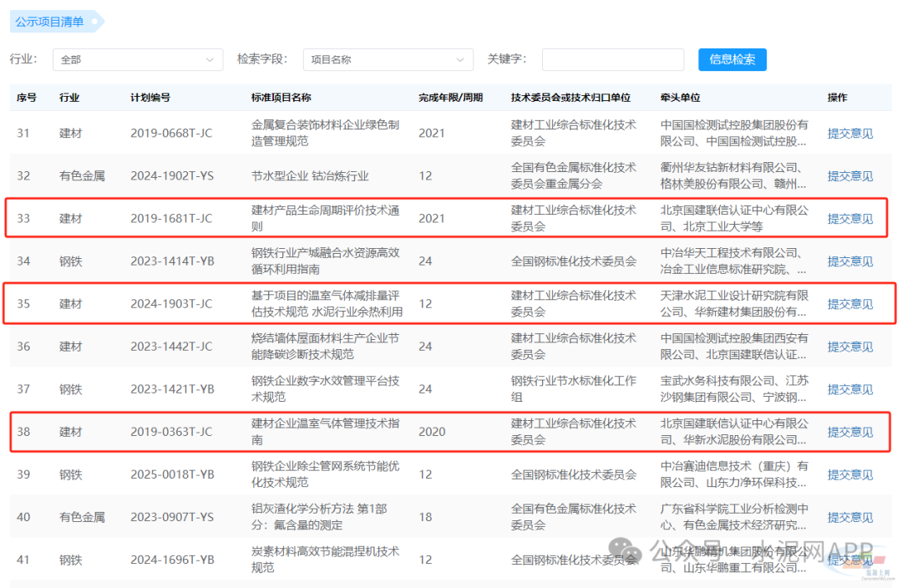Expand the 检索字段 dropdown showing 项目名称
902x588 pixels.
coord(388,60)
